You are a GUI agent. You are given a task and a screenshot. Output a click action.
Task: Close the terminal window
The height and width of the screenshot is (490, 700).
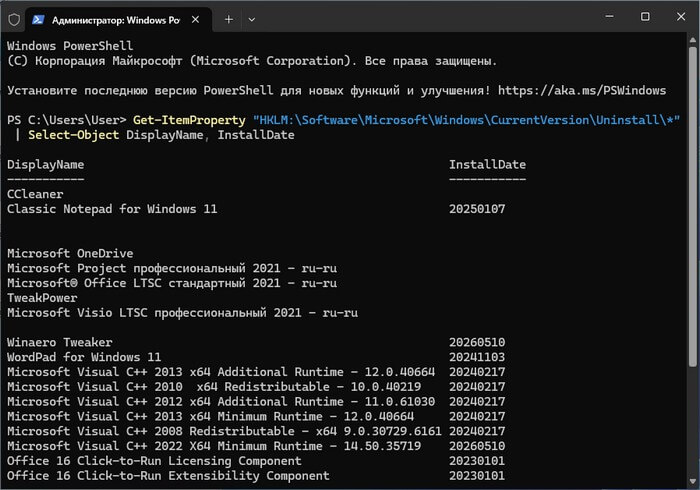[681, 17]
